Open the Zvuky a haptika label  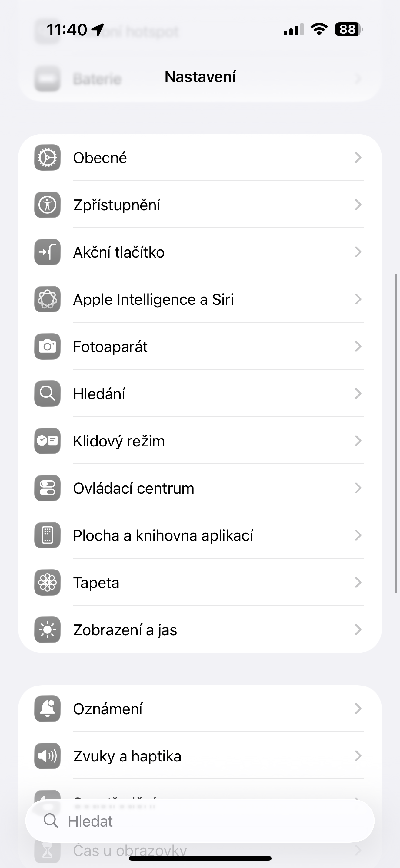pos(127,756)
